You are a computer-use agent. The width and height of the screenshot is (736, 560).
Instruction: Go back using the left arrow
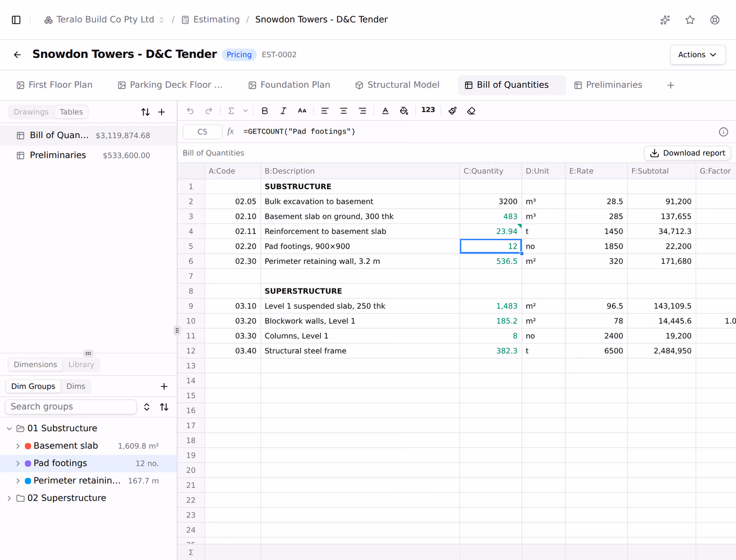17,54
